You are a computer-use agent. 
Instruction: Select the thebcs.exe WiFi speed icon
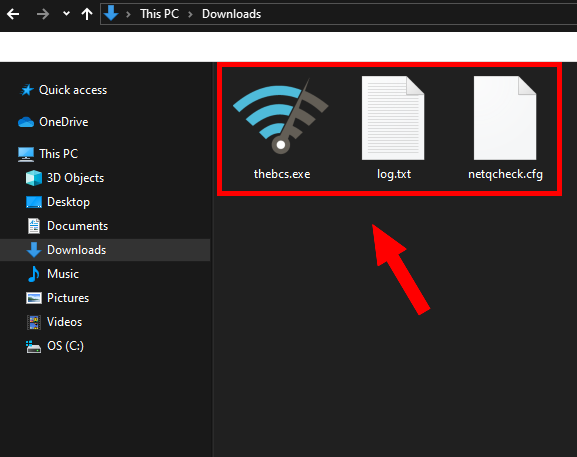click(x=280, y=116)
